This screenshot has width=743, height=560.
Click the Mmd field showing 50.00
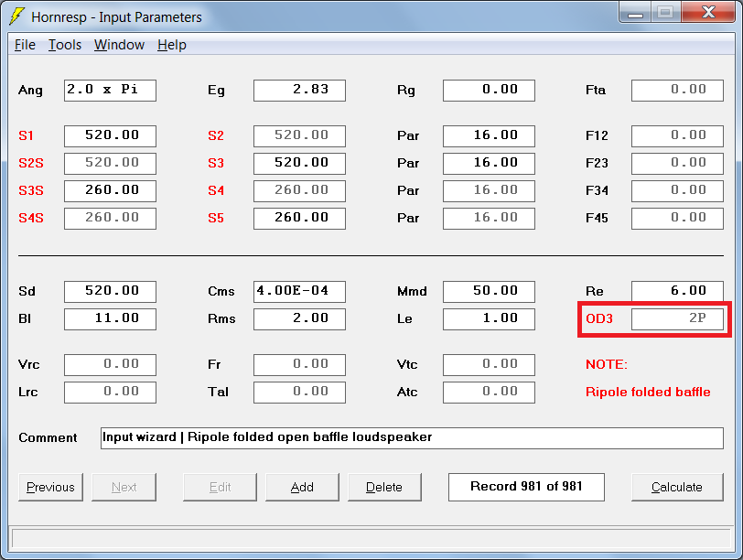click(x=489, y=292)
